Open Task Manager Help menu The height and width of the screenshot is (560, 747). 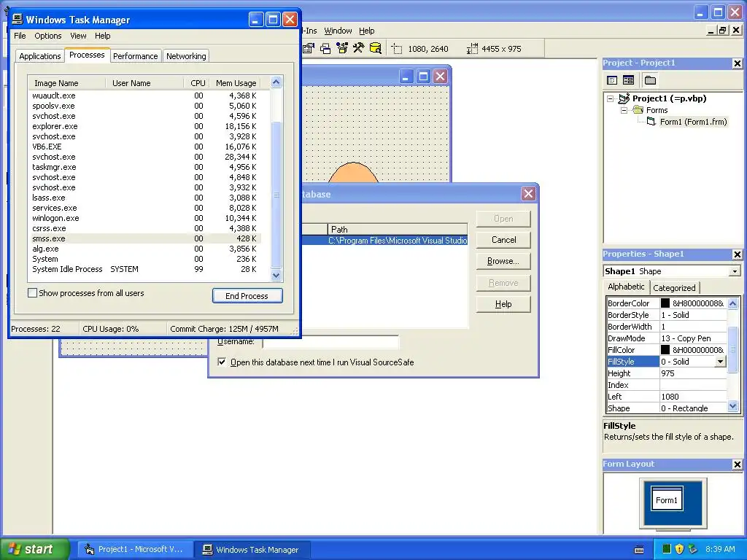click(x=102, y=36)
